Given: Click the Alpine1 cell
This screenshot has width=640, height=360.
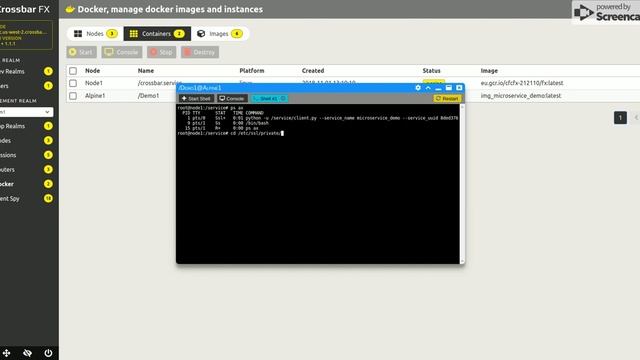Looking at the screenshot, I should pyautogui.click(x=95, y=96).
